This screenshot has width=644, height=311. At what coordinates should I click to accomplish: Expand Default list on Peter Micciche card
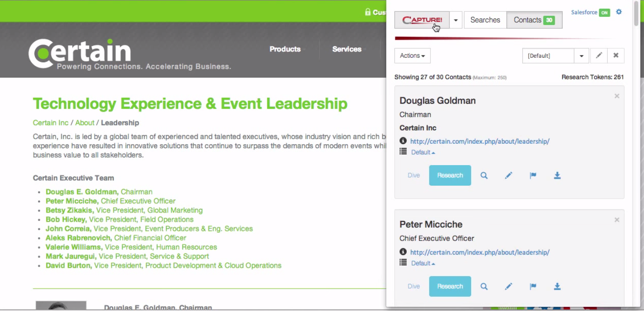pyautogui.click(x=423, y=263)
